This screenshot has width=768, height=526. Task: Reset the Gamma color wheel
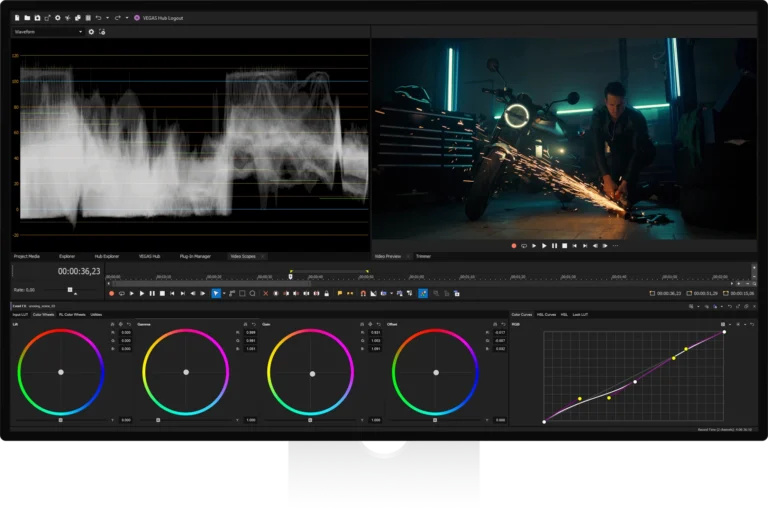tap(254, 324)
